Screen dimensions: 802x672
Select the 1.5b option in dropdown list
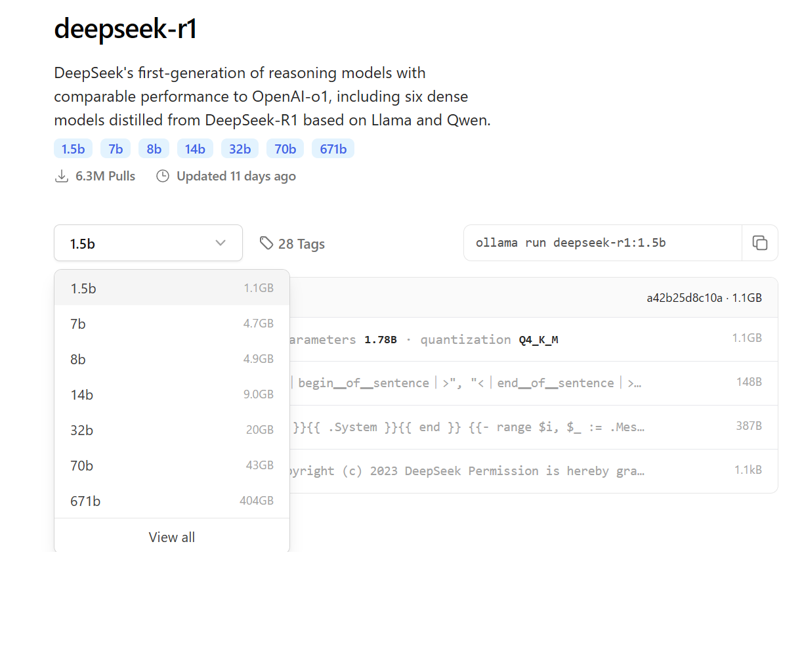[x=172, y=288]
